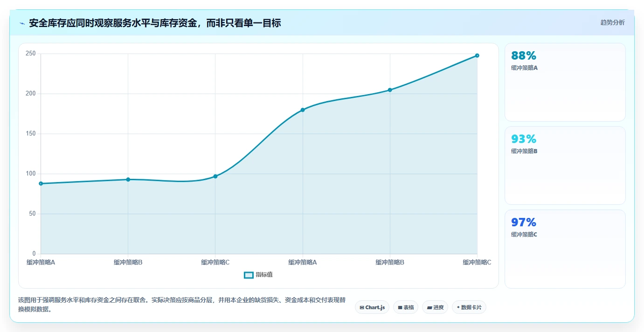644x332 pixels.
Task: Click the chart data point at value 205
Action: 390,90
